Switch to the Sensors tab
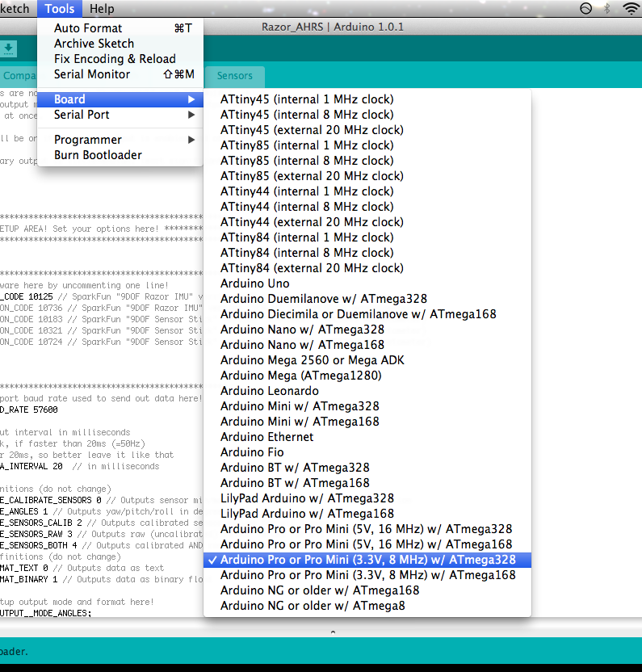The width and height of the screenshot is (642, 672). point(234,76)
